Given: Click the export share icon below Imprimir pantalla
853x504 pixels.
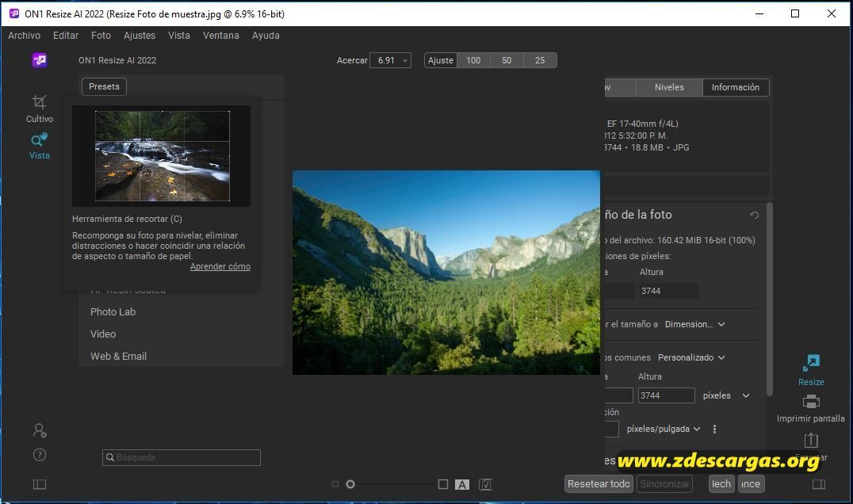Looking at the screenshot, I should pos(810,440).
